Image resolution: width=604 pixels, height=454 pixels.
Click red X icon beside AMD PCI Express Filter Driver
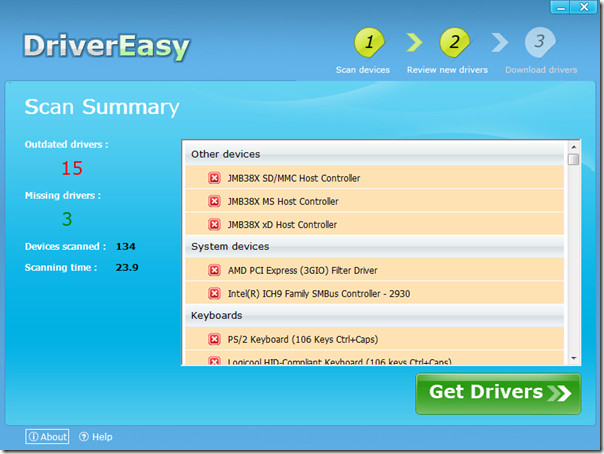(x=214, y=270)
